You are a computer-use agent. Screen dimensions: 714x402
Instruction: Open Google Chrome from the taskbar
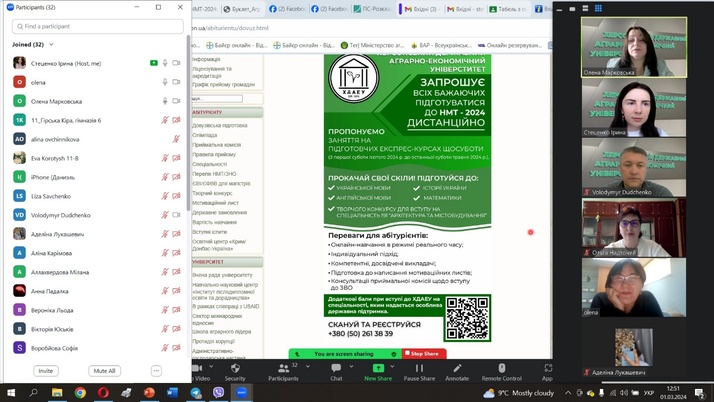click(x=80, y=392)
